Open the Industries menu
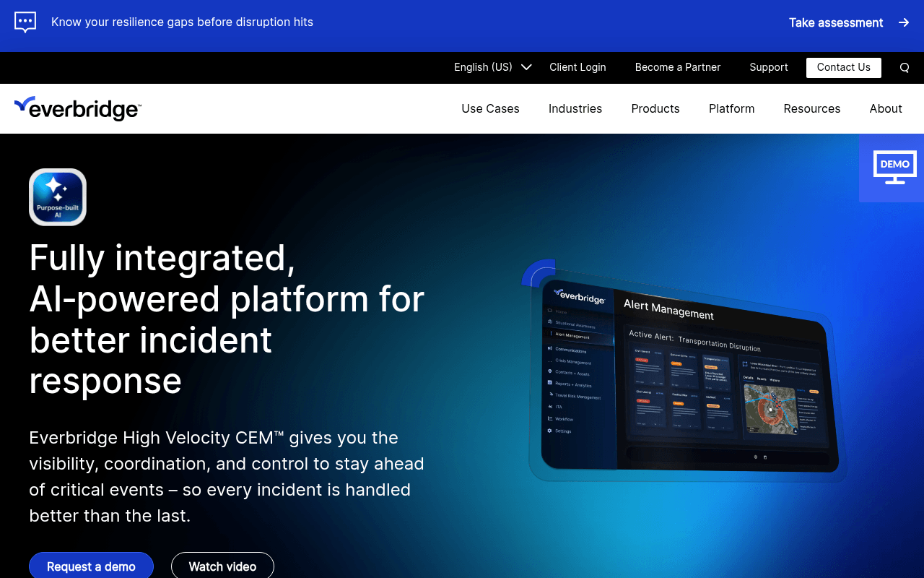 click(x=575, y=108)
